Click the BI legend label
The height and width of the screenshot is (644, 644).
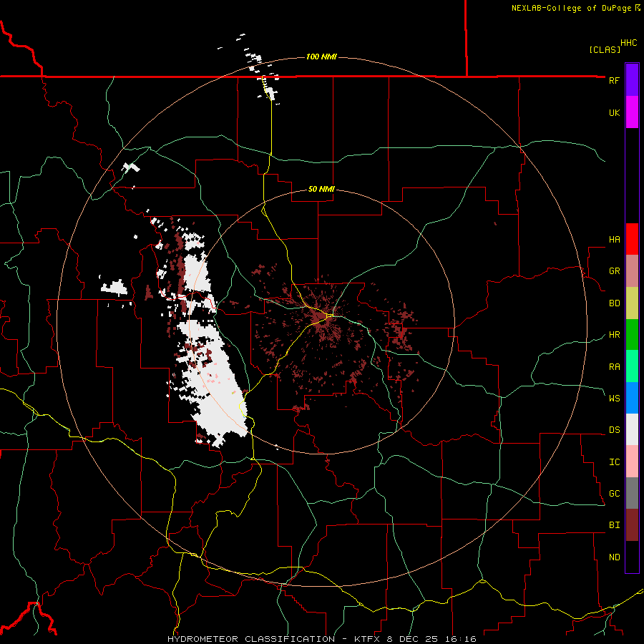614,525
